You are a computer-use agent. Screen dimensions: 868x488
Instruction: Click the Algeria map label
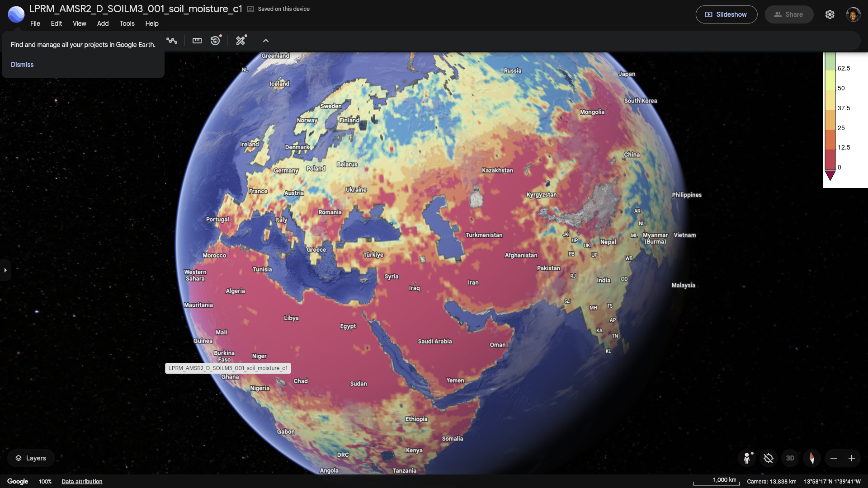236,291
